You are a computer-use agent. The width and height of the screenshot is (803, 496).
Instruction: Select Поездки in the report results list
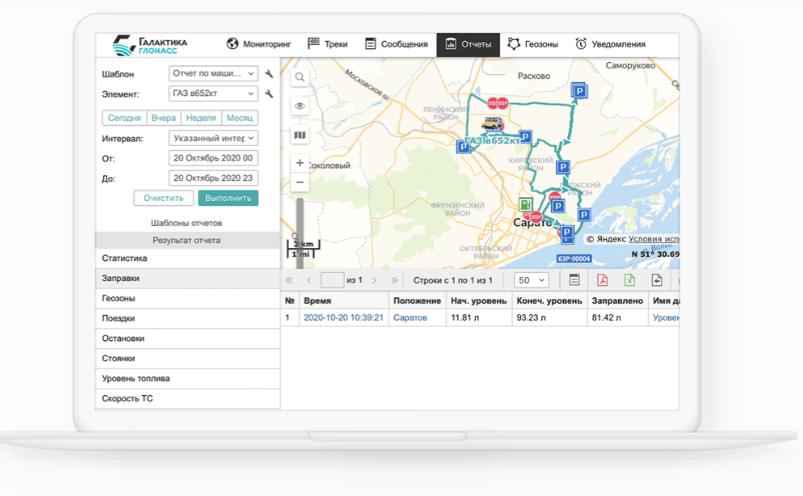coord(118,318)
